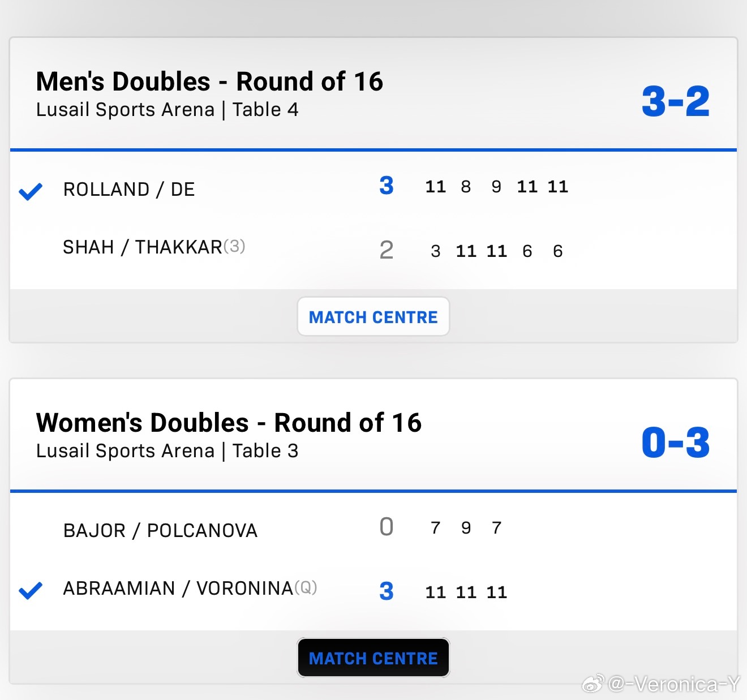Click the ROLLAND / DE team name
The height and width of the screenshot is (700, 747).
[x=129, y=190]
